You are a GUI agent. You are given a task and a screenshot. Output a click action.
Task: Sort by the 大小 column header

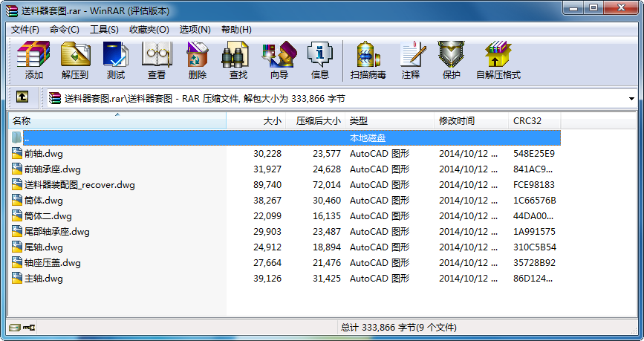click(256, 121)
